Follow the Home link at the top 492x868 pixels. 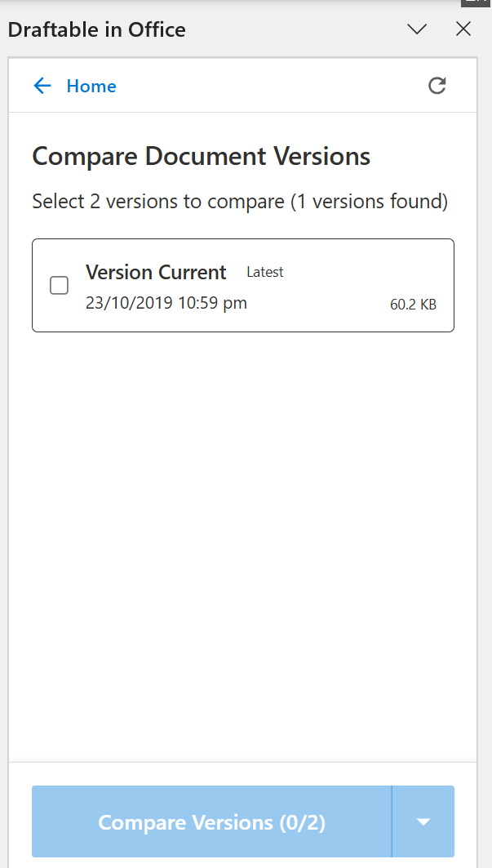tap(91, 86)
